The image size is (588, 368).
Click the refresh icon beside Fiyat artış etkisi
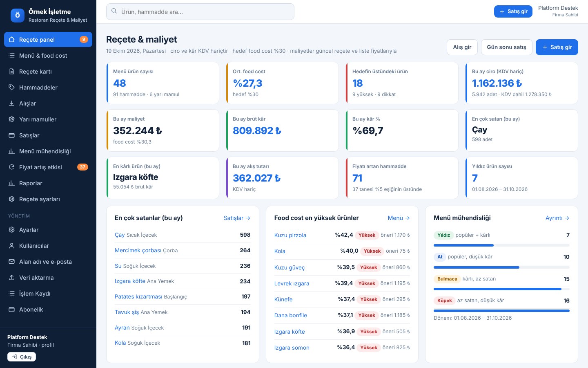coord(11,167)
